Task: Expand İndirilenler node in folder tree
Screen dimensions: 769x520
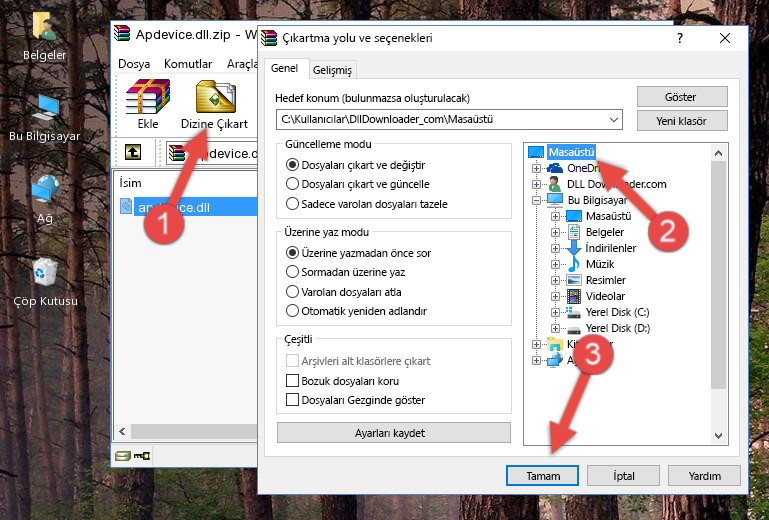Action: click(x=555, y=248)
